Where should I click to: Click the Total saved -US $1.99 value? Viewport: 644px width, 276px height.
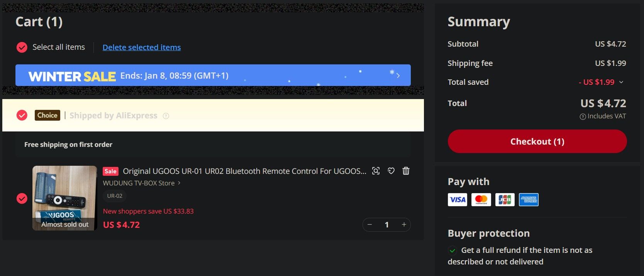click(597, 82)
